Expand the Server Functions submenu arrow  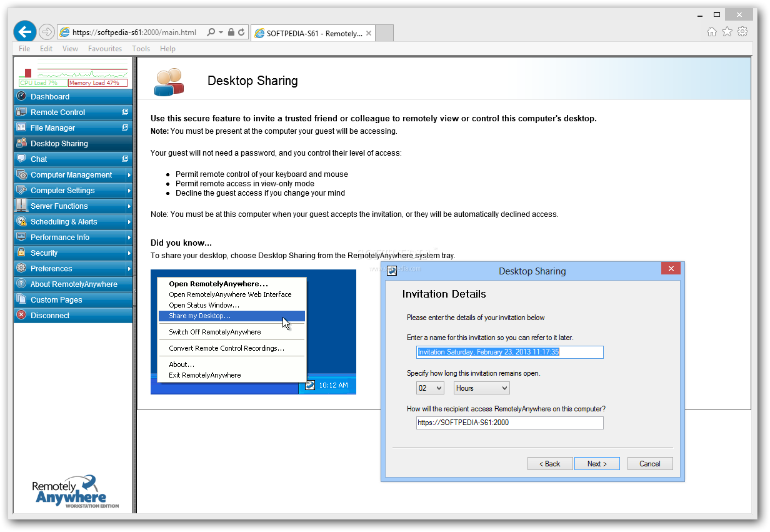click(x=129, y=206)
